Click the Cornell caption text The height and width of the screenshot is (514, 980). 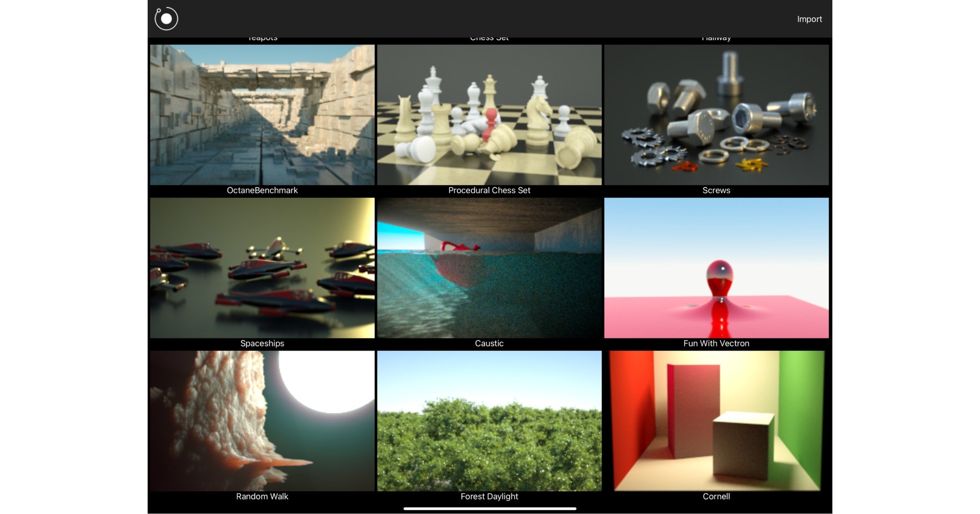pyautogui.click(x=717, y=496)
